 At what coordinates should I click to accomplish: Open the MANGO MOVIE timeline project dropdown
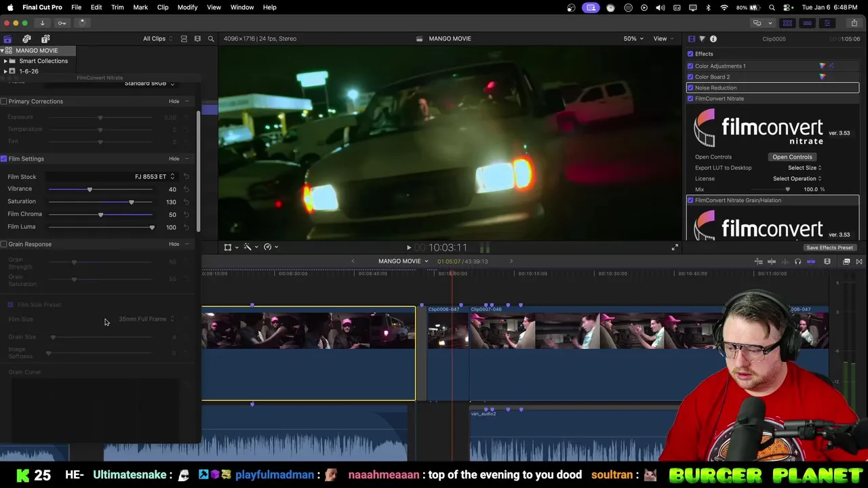coord(403,262)
